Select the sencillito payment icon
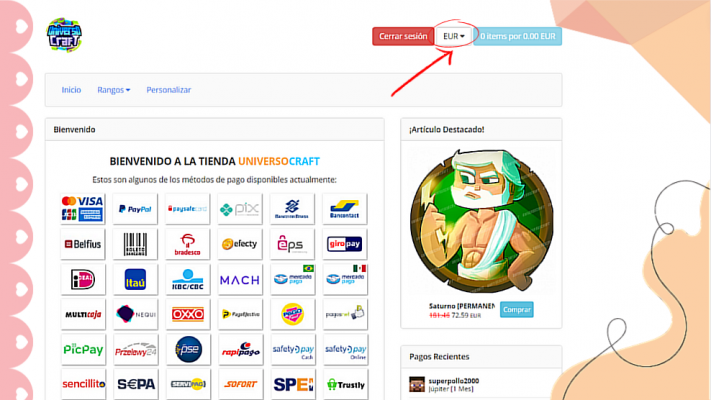 (83, 385)
